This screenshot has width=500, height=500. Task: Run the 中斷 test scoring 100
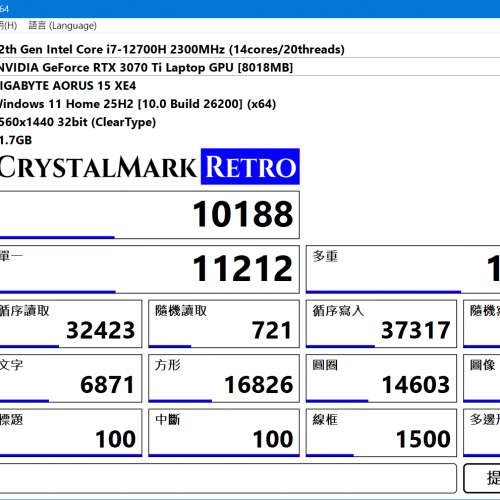click(224, 433)
